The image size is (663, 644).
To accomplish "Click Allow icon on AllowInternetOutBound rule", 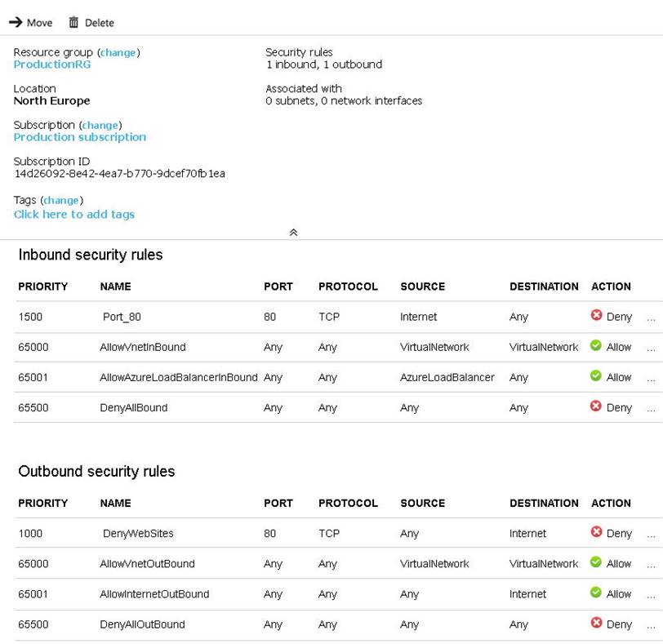I will point(596,593).
